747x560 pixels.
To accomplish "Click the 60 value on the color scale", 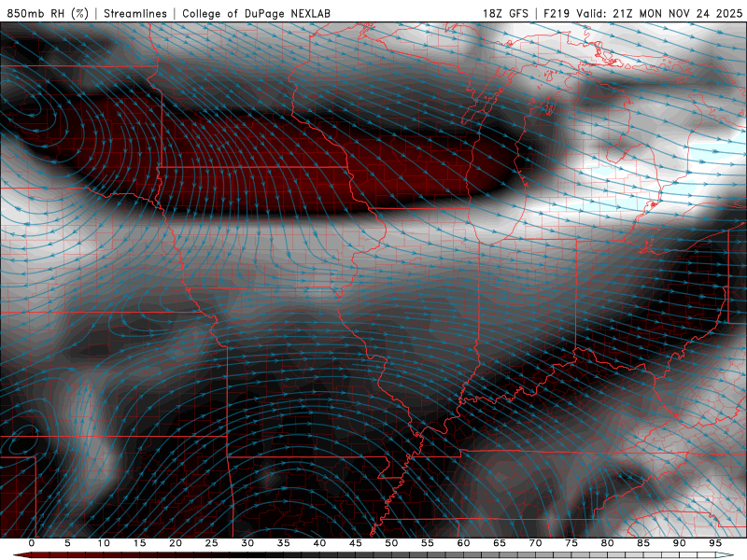I will click(463, 543).
